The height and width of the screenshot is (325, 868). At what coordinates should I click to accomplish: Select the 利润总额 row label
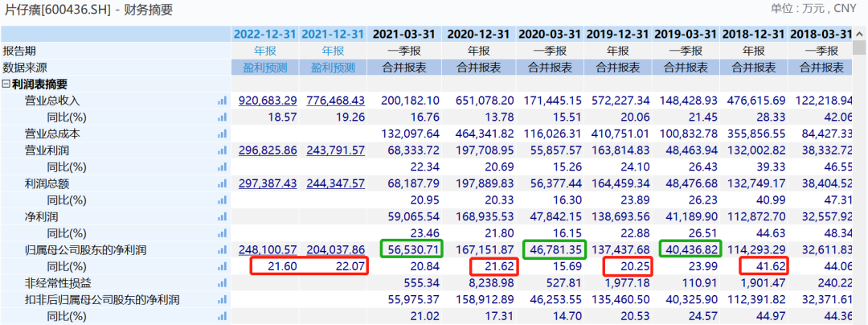47,183
